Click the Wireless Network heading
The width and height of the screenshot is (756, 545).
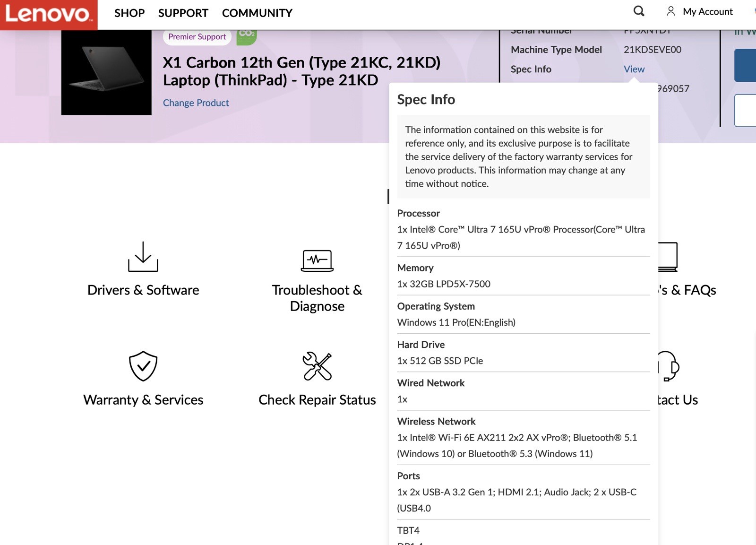tap(436, 421)
